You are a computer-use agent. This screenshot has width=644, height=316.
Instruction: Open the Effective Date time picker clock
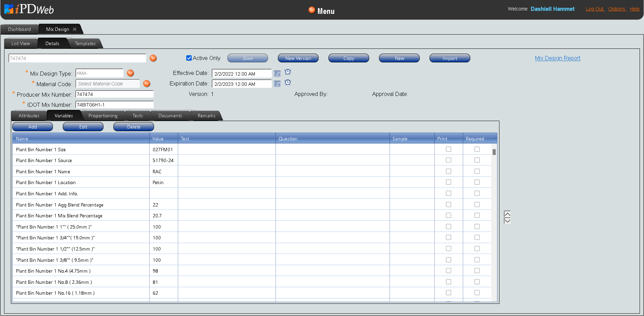tap(288, 72)
